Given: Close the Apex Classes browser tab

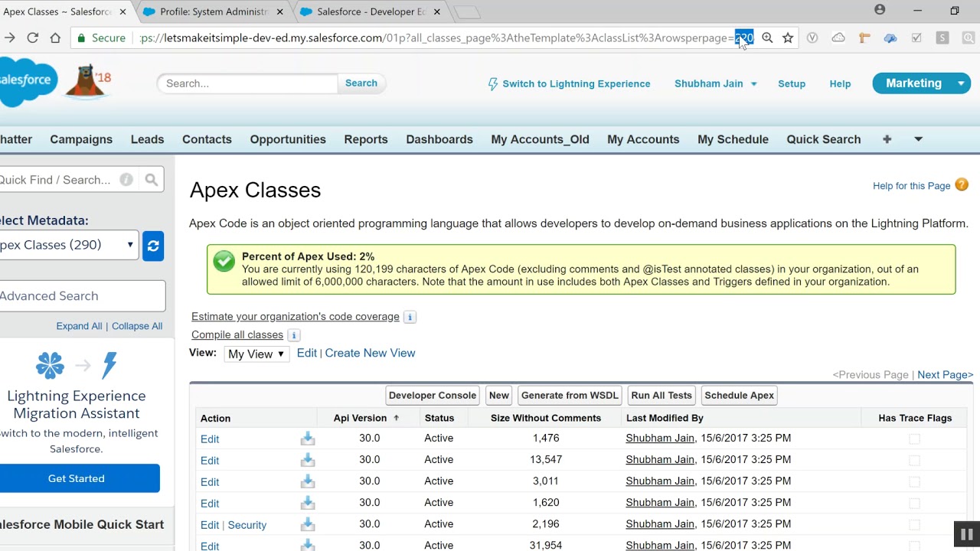Looking at the screenshot, I should pyautogui.click(x=122, y=11).
